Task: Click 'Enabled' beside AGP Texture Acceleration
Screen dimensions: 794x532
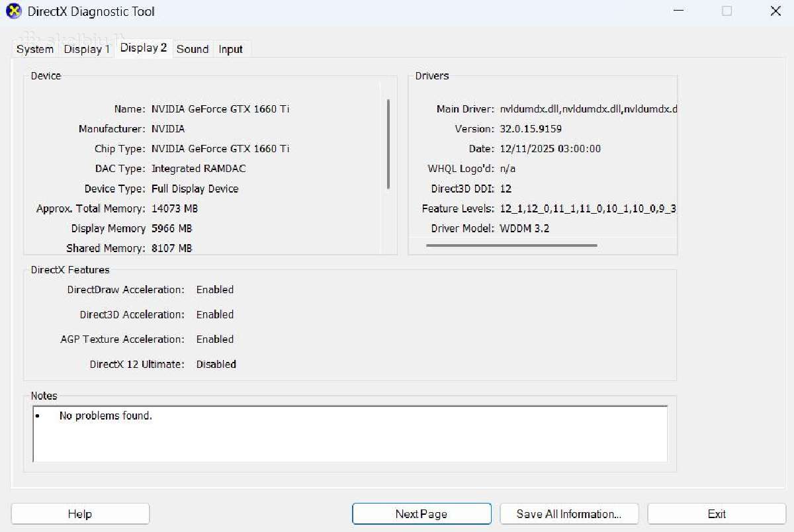Action: tap(215, 339)
